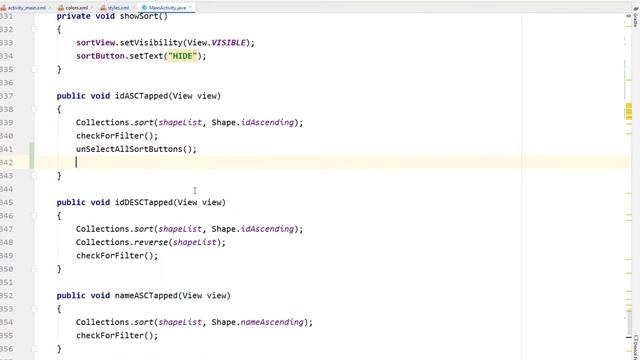Click on "unSelectAllSortButtons();" call
640x360 pixels.
pos(136,149)
